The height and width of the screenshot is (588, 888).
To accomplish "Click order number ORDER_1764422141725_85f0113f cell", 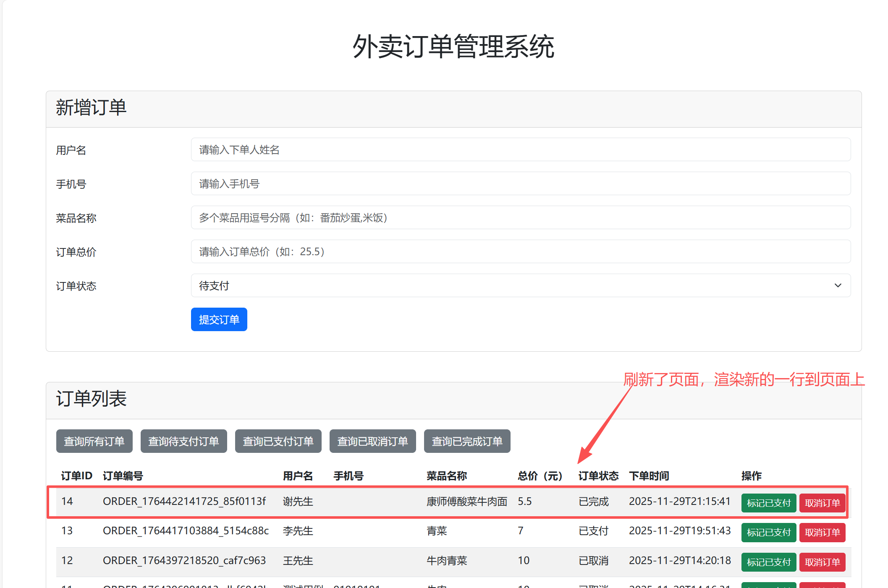I will (184, 501).
